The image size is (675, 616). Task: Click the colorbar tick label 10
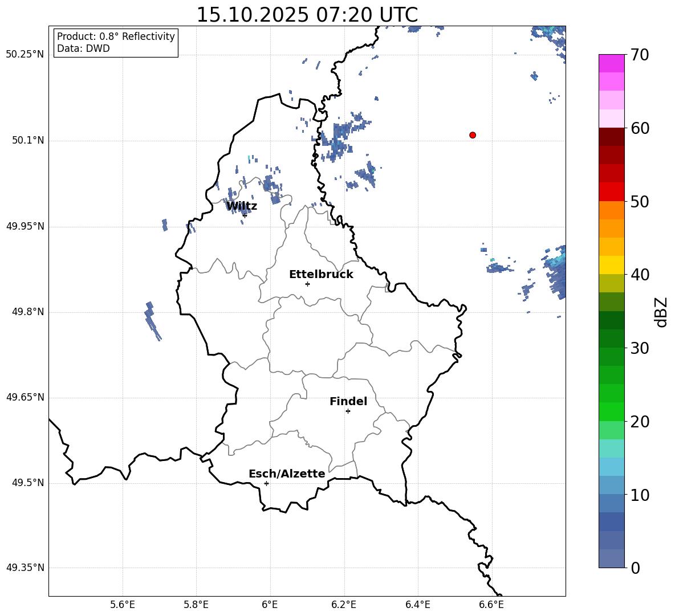(x=640, y=495)
